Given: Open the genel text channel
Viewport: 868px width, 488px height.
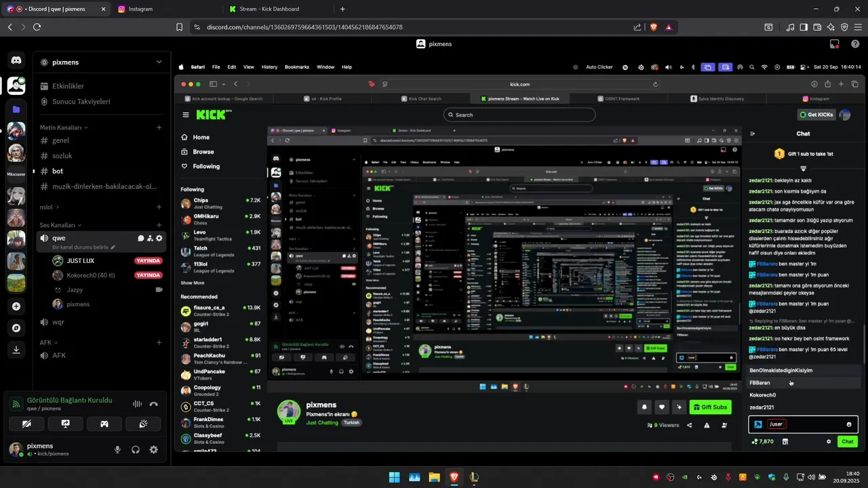Looking at the screenshot, I should click(100, 140).
